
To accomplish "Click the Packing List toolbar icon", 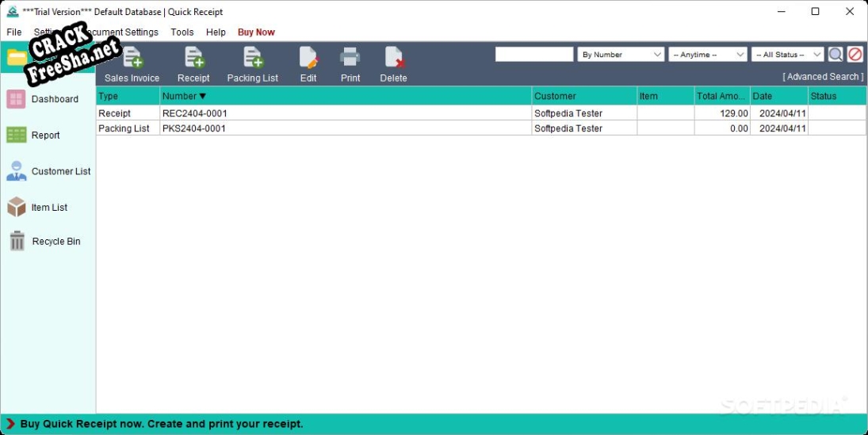I will (x=253, y=59).
